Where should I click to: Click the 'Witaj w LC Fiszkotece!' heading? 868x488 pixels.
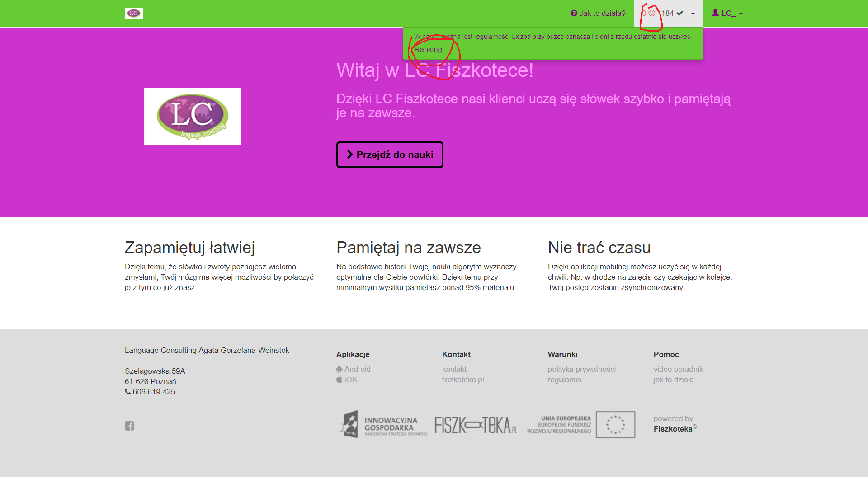(435, 70)
